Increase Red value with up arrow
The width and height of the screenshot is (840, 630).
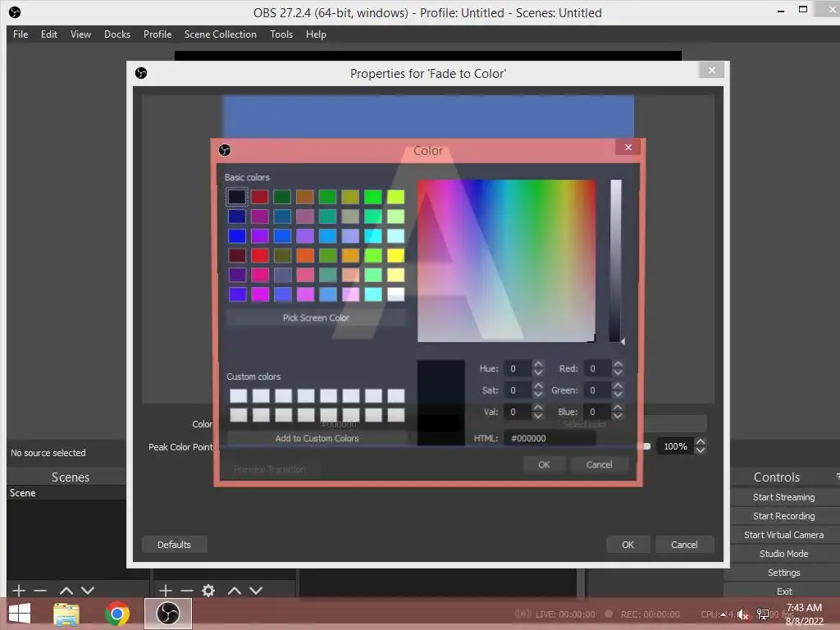[x=618, y=363]
